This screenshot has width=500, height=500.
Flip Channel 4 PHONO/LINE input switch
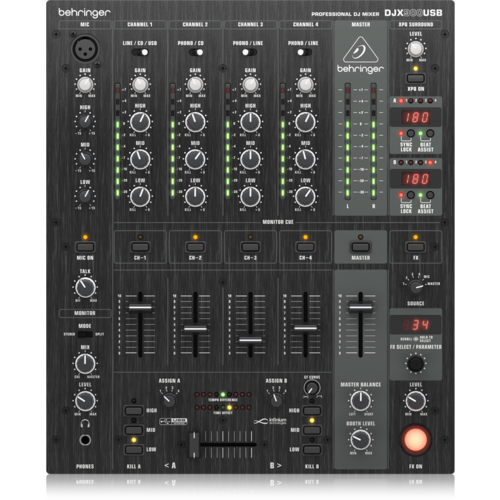click(304, 52)
